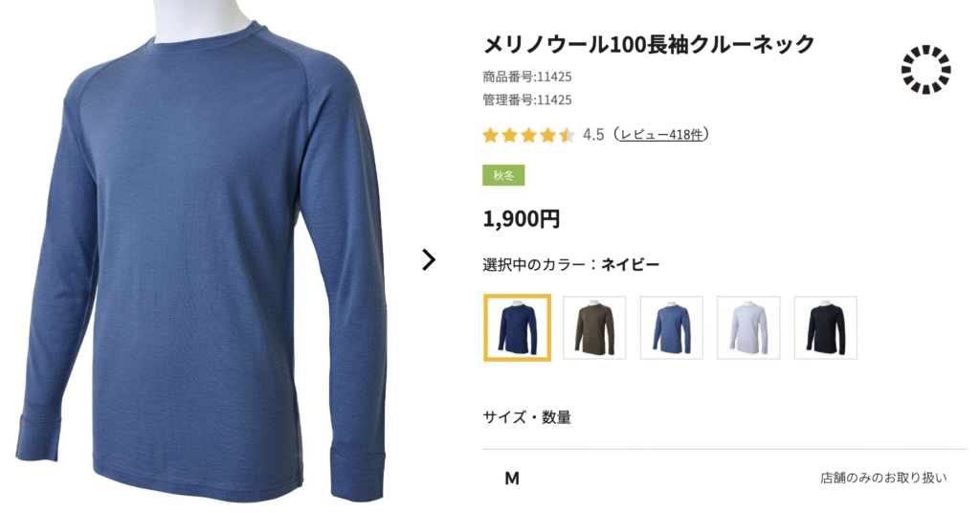Show the next product image with arrow
980x513 pixels.
tap(429, 260)
